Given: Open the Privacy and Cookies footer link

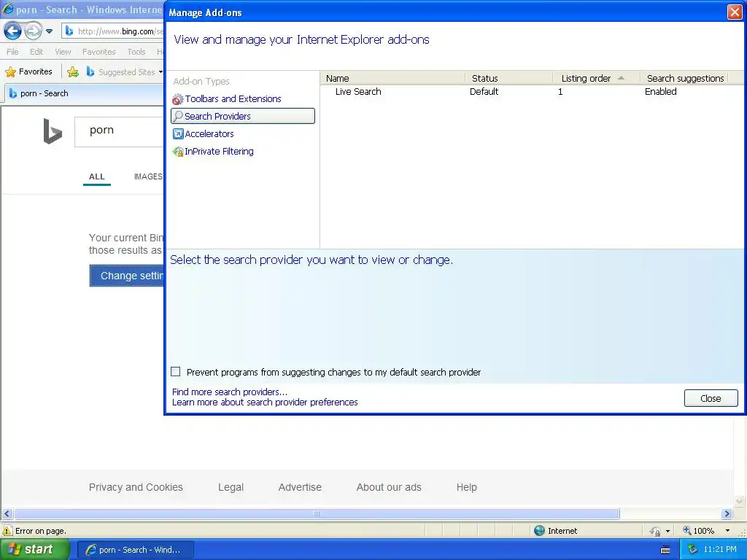Looking at the screenshot, I should point(136,487).
